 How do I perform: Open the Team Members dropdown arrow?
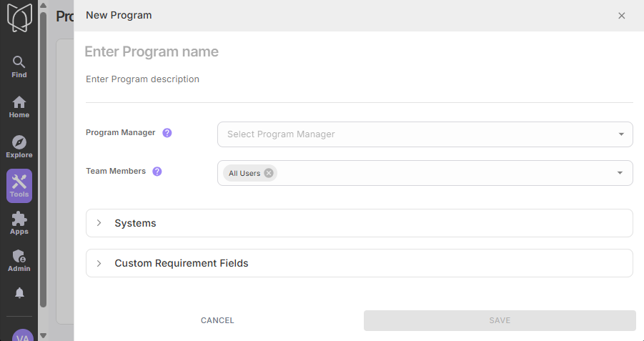pos(620,173)
